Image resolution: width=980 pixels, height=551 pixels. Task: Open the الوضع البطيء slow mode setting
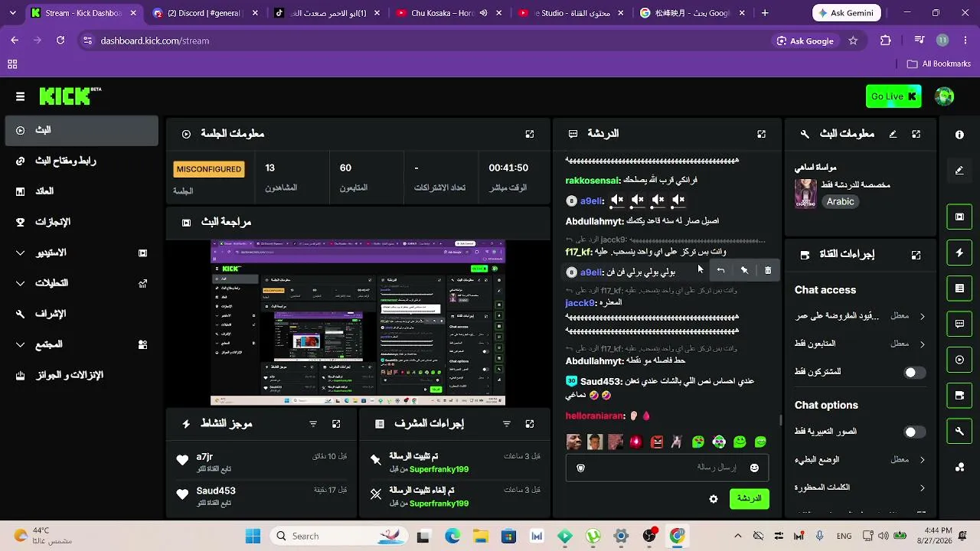click(x=861, y=460)
